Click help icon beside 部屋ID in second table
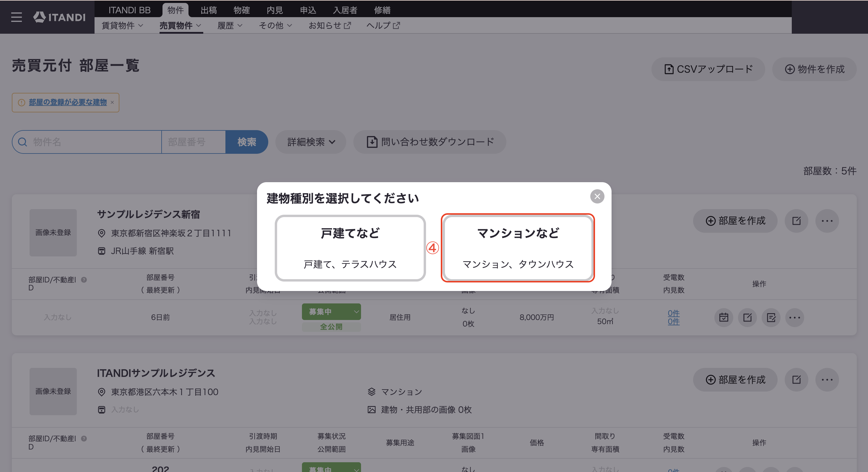 [84, 439]
